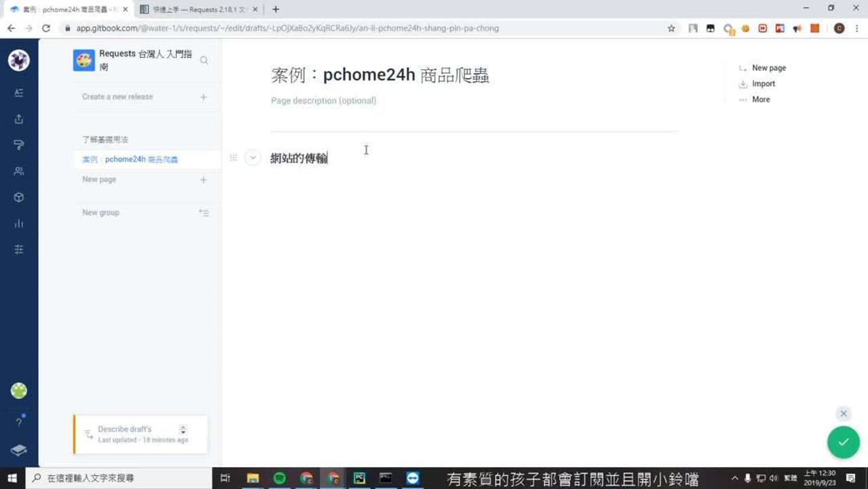This screenshot has height=489, width=868.
Task: Select the share/export icon in the sidebar
Action: pyautogui.click(x=18, y=118)
